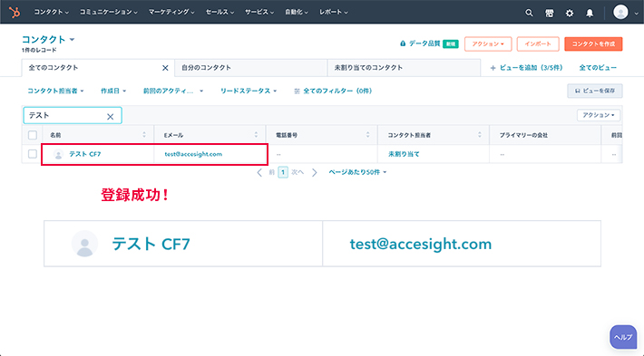
Task: Close the 全てのコンタクト view tab
Action: (x=165, y=68)
